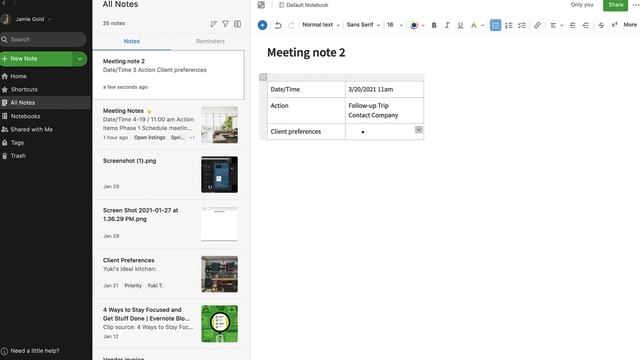Open the text alignment dropdown
The image size is (640, 360).
click(556, 25)
